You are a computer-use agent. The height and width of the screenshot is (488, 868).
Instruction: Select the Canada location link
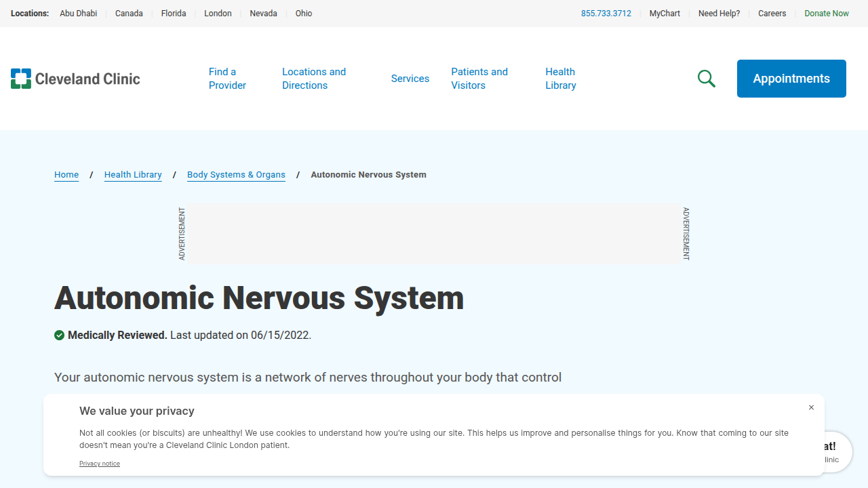pos(129,14)
